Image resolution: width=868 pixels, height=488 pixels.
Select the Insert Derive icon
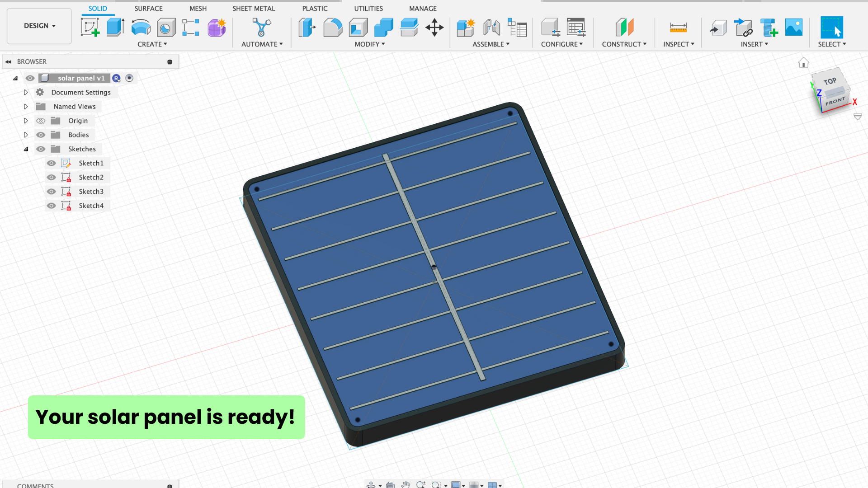coord(718,28)
